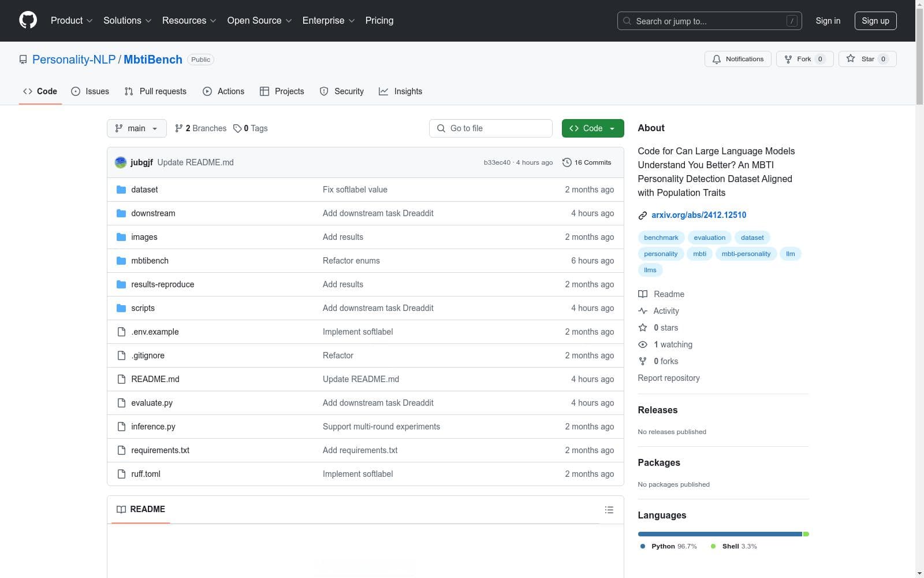Open the Personality-NLP owner link
Image resolution: width=924 pixels, height=578 pixels.
tap(74, 60)
